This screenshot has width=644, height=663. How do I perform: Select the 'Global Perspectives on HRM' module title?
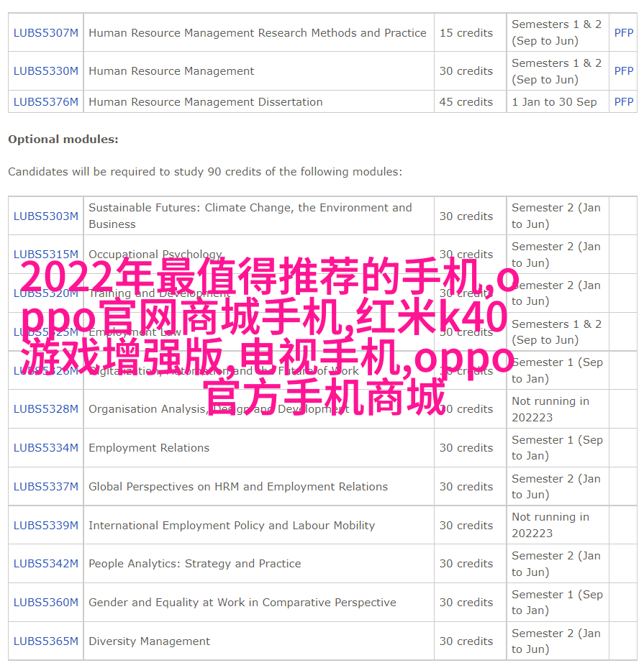click(238, 487)
